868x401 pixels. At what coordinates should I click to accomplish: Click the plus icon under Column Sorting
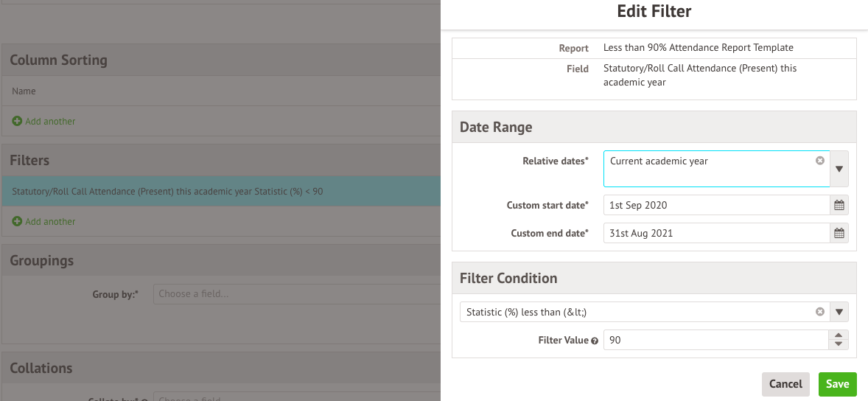click(17, 121)
